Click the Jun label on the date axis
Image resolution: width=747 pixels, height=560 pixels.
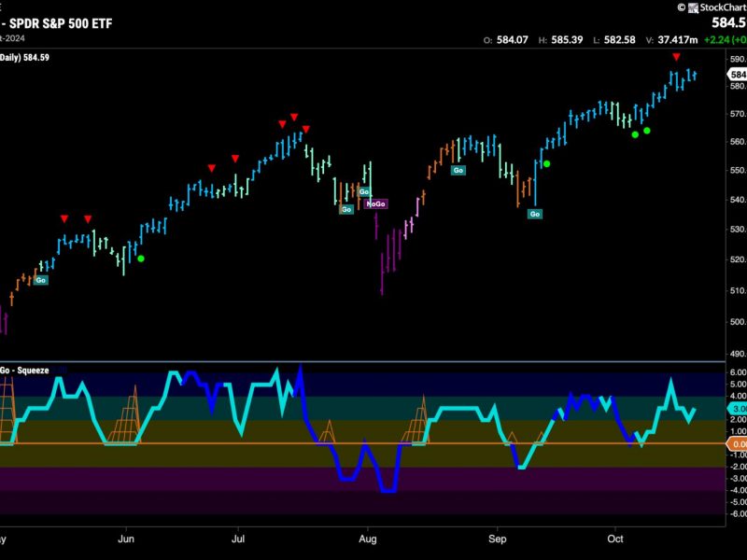click(126, 539)
